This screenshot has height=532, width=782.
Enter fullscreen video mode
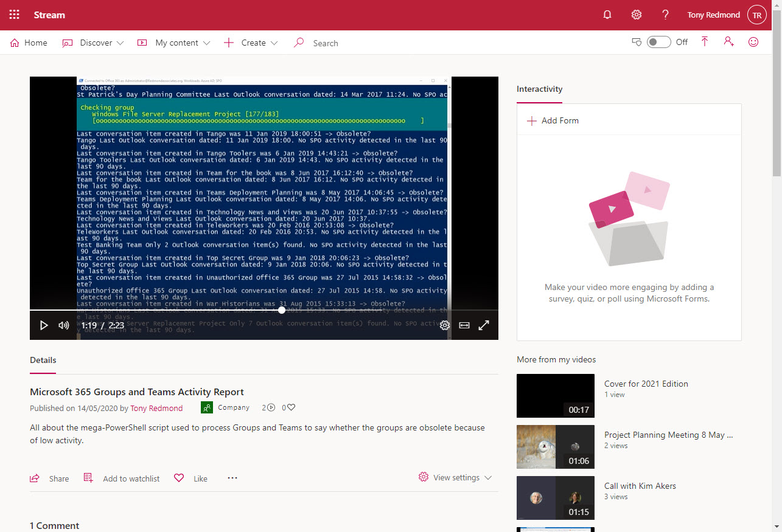484,325
